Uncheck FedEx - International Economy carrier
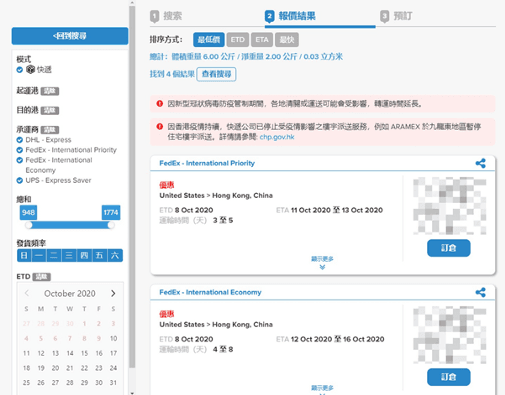The image size is (505, 395). [20, 160]
